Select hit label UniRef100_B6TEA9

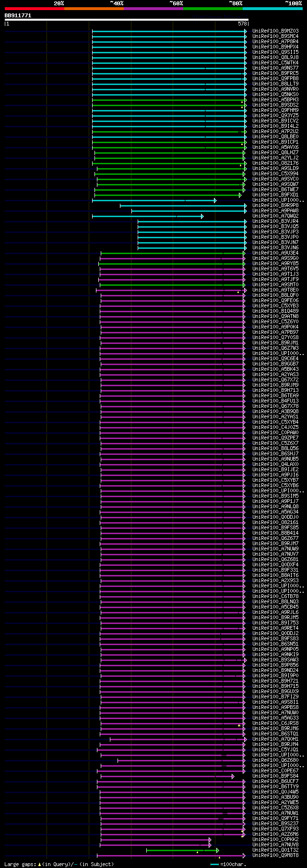click(275, 396)
